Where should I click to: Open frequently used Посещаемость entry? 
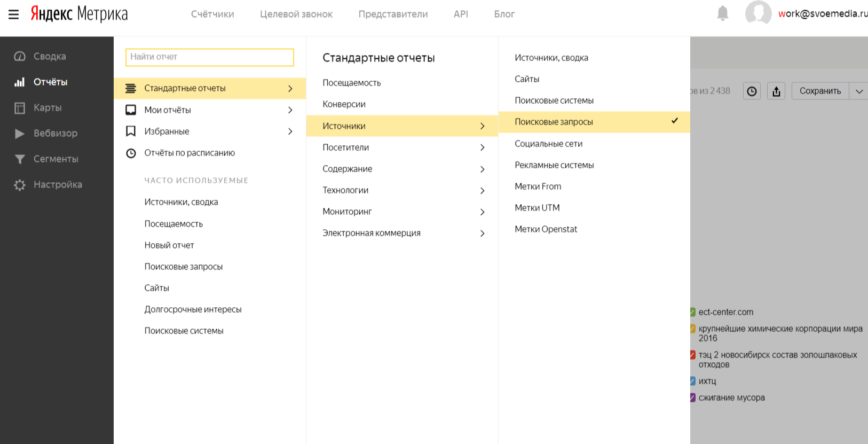(173, 224)
